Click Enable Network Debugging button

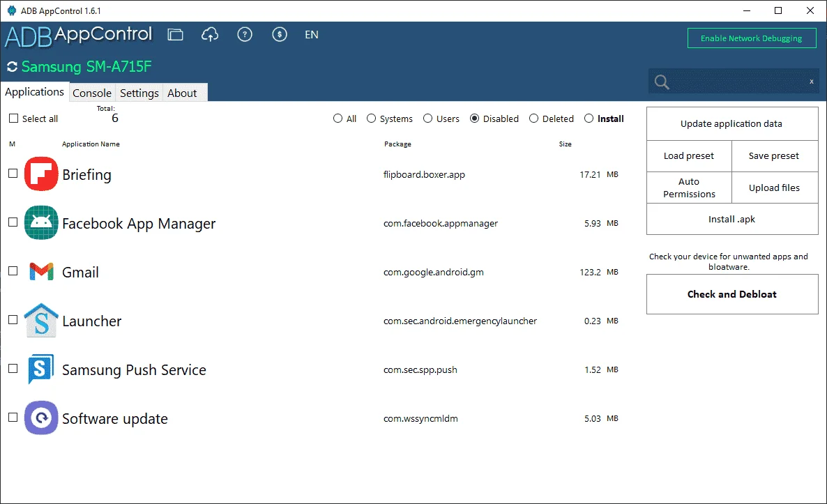tap(752, 38)
